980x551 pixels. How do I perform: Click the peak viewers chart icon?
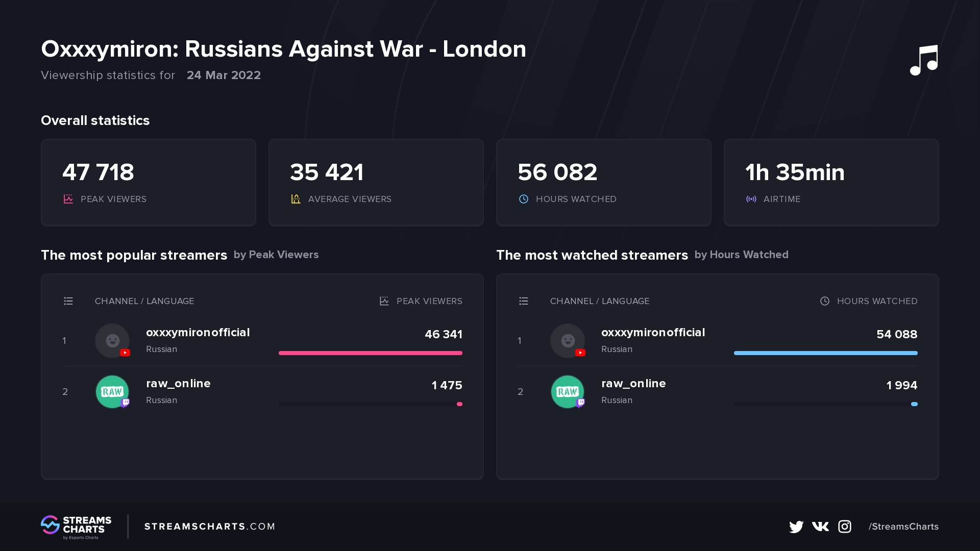click(x=68, y=199)
